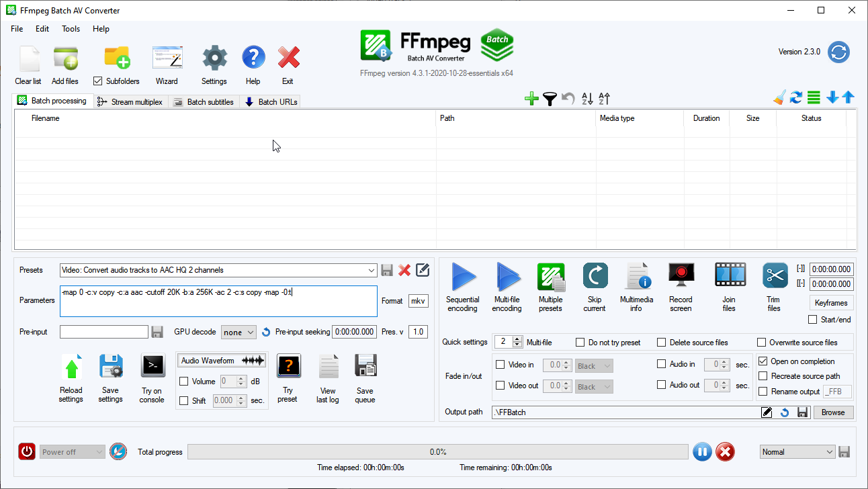Start Multi-file encoding
Image resolution: width=868 pixels, height=489 pixels.
pyautogui.click(x=507, y=277)
